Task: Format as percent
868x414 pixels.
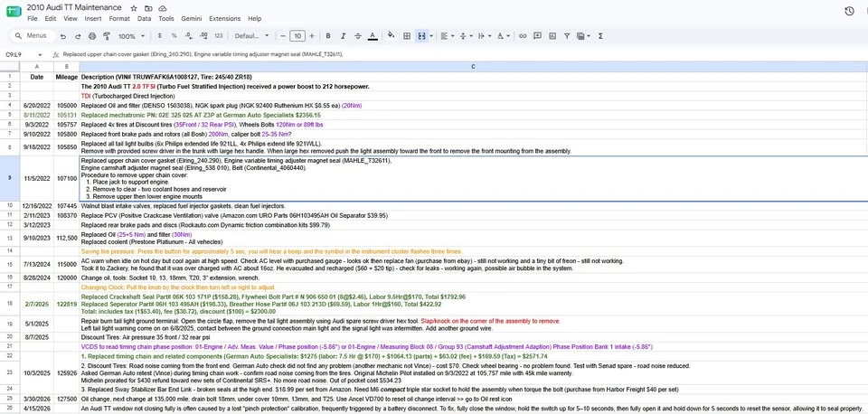Action: click(x=175, y=36)
